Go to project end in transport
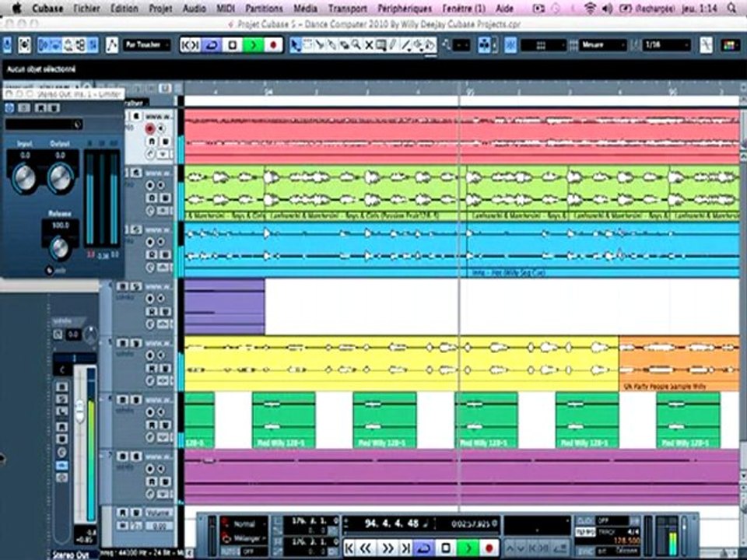Screen dimensions: 747x560 pos(405,548)
